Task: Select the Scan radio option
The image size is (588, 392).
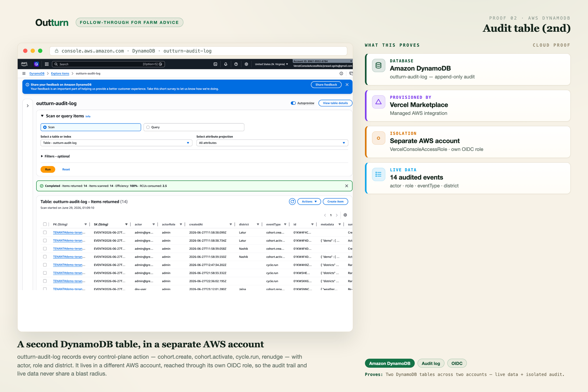Action: (x=45, y=127)
